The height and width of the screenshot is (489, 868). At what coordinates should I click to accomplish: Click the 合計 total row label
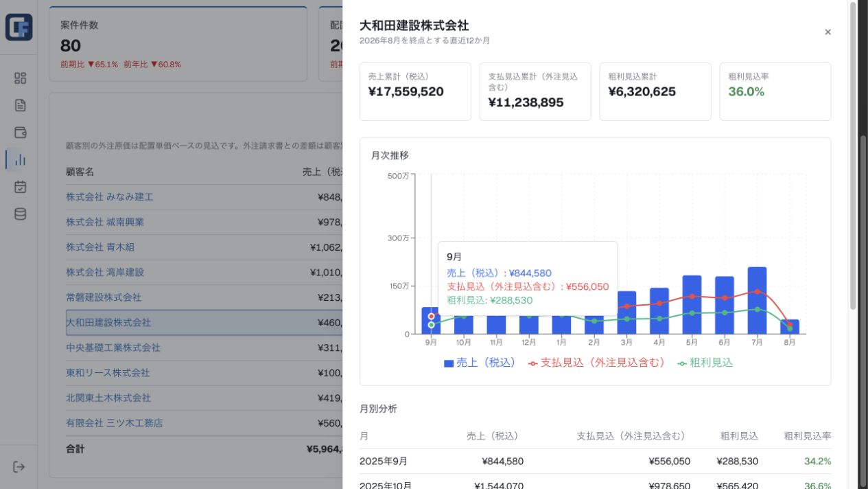point(75,449)
